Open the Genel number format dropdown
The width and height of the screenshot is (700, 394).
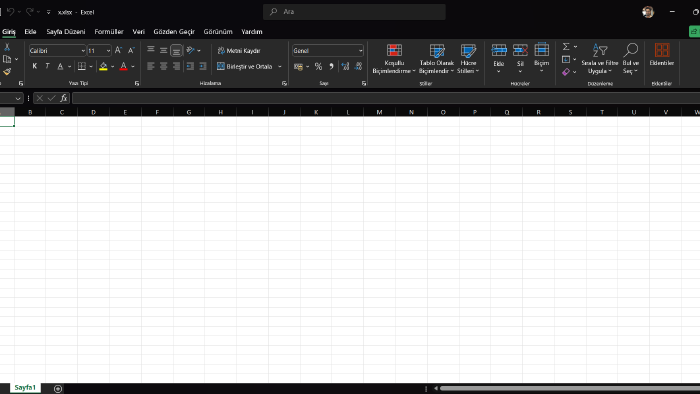[x=360, y=51]
